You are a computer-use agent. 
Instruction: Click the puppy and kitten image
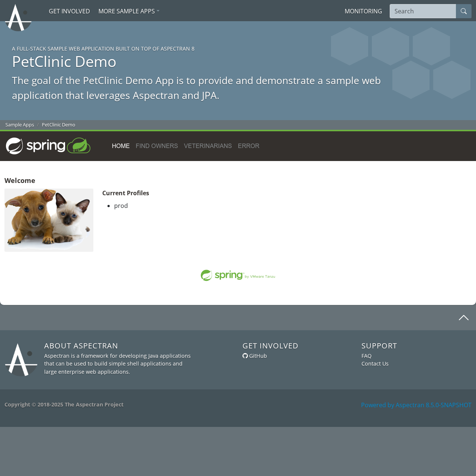point(49,220)
